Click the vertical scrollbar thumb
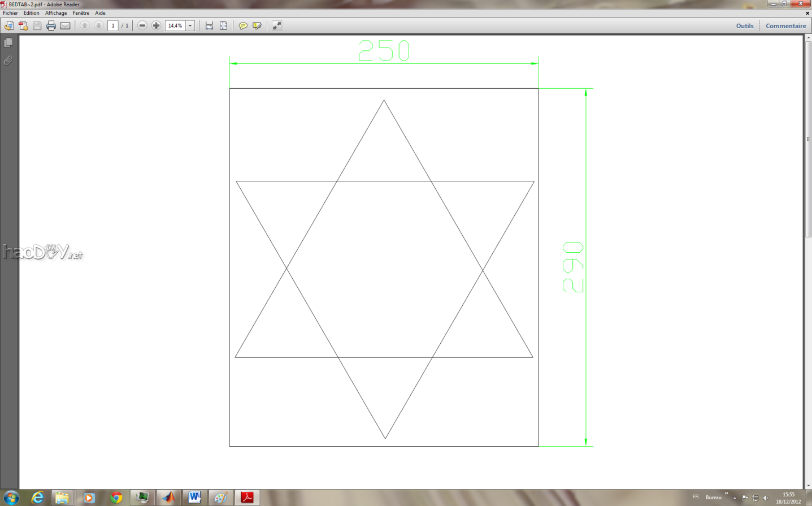The width and height of the screenshot is (812, 506). (x=808, y=139)
